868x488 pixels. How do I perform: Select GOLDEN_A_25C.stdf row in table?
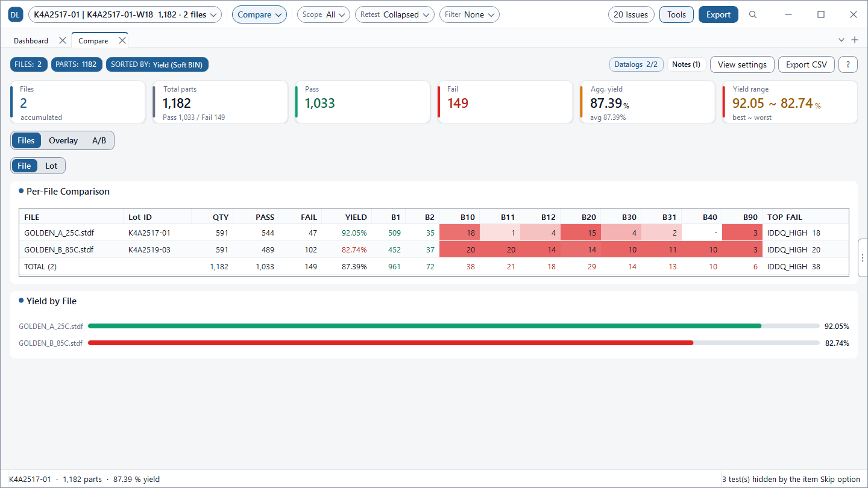pos(435,233)
